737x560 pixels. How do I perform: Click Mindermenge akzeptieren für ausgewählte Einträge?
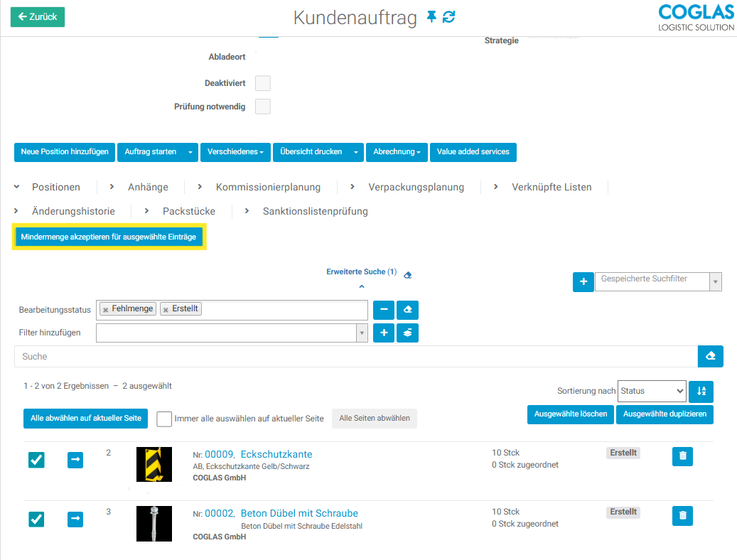(109, 237)
